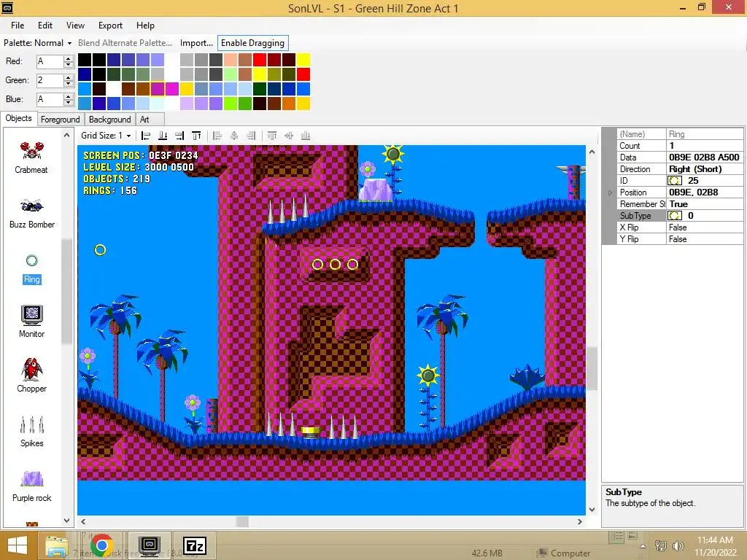Click the Count property value 1

[x=705, y=146]
